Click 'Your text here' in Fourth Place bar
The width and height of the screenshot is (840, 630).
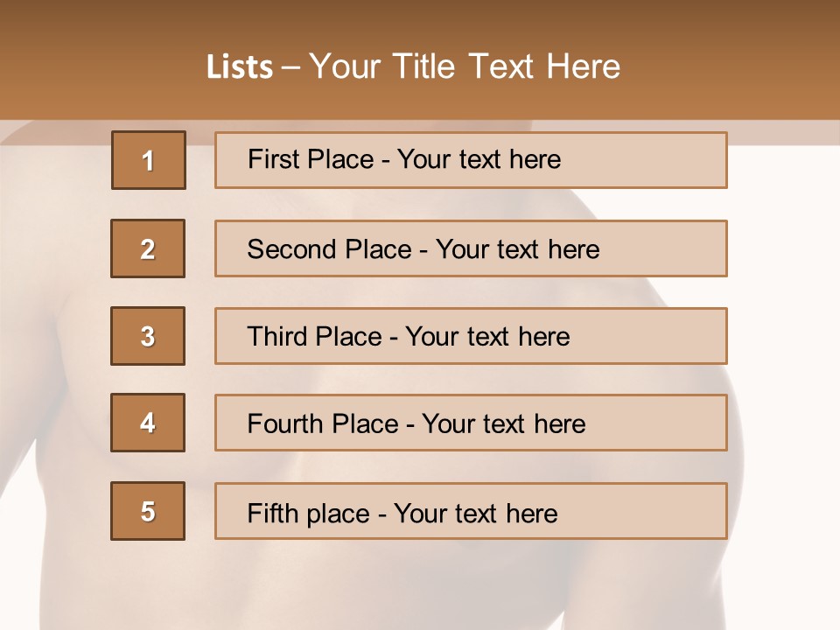pos(504,424)
